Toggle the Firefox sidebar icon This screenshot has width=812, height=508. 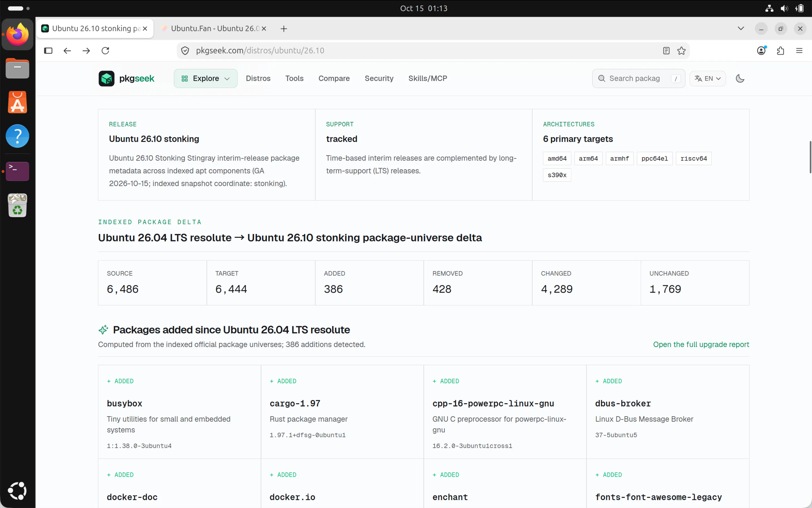click(48, 51)
